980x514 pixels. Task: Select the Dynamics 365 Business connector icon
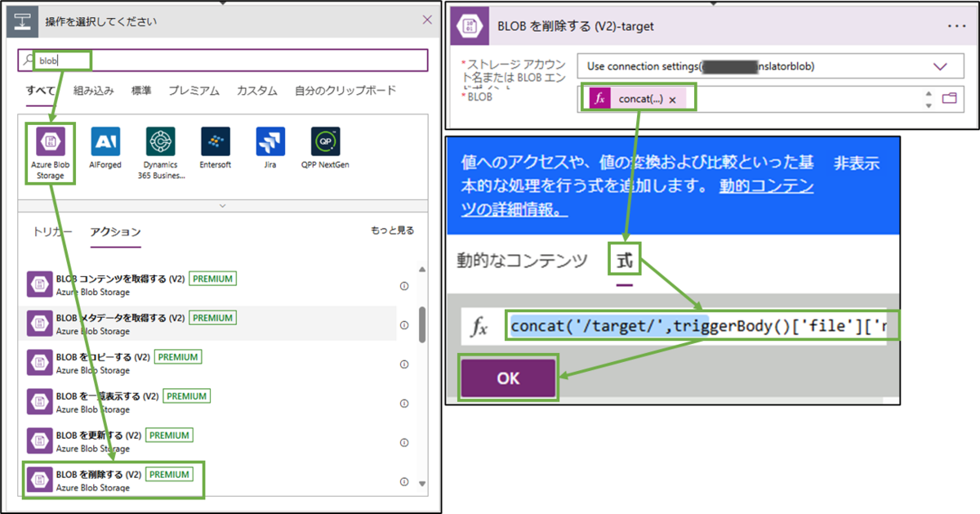(161, 141)
